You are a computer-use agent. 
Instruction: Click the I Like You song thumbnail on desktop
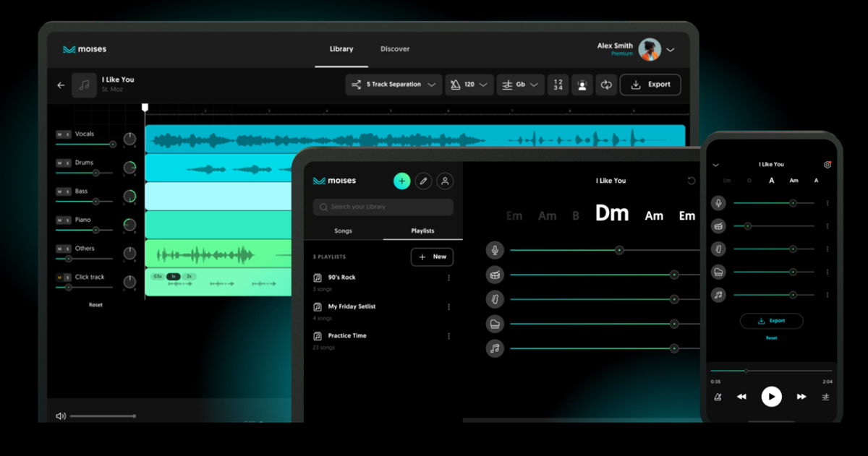click(84, 85)
